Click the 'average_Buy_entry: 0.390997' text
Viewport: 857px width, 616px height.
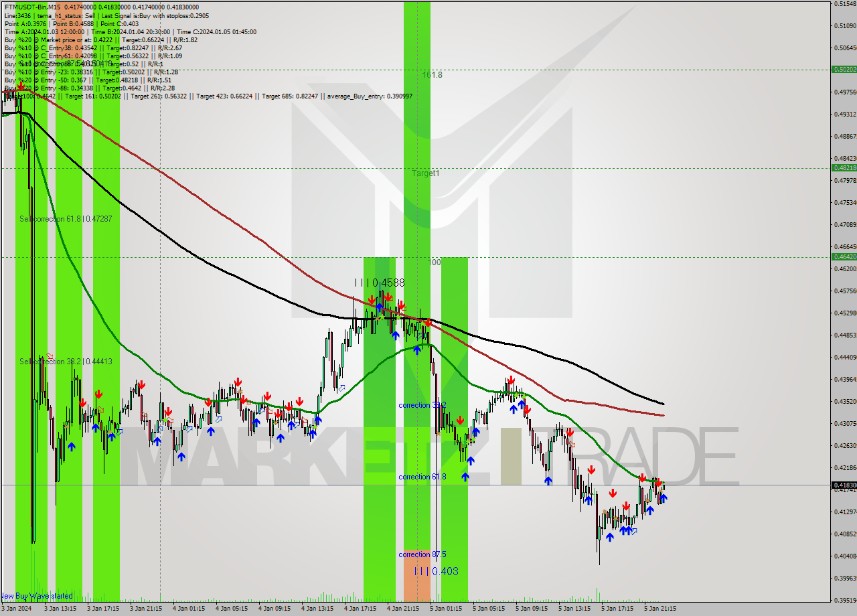click(x=370, y=96)
